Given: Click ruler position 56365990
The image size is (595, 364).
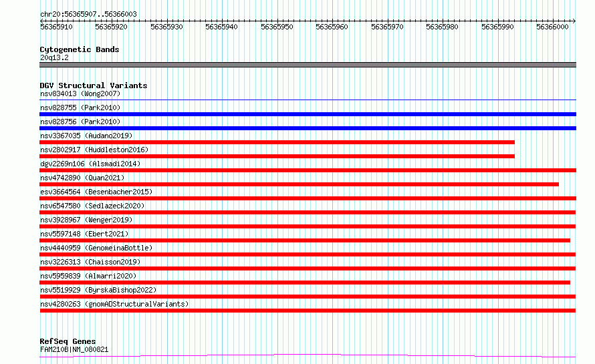Looking at the screenshot, I should (497, 27).
